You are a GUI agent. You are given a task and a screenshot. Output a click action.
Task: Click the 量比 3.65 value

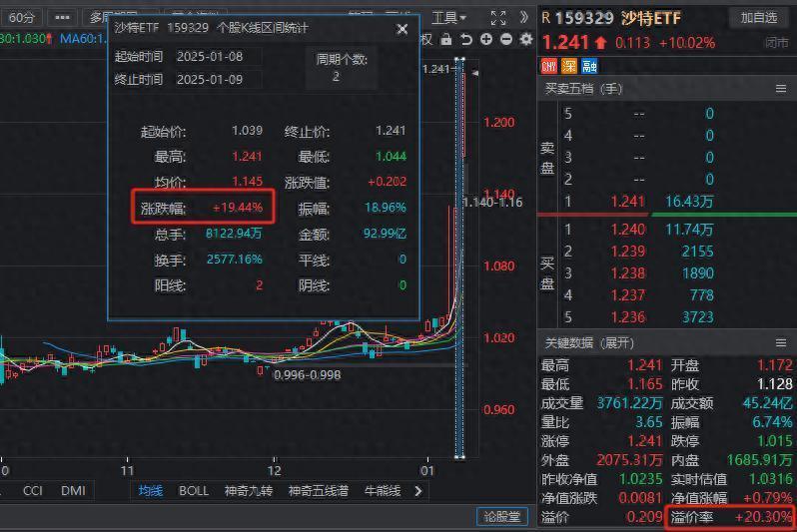point(649,422)
